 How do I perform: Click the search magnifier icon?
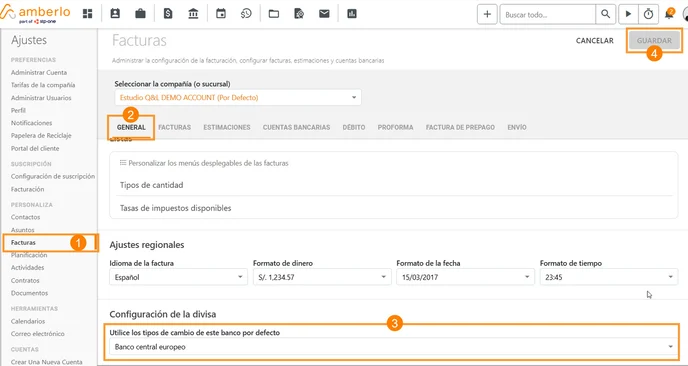[606, 14]
